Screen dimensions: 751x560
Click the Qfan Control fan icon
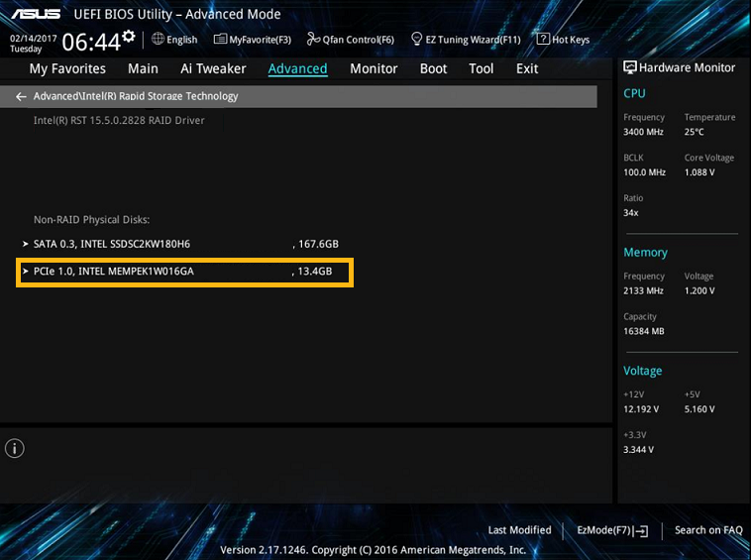point(313,39)
